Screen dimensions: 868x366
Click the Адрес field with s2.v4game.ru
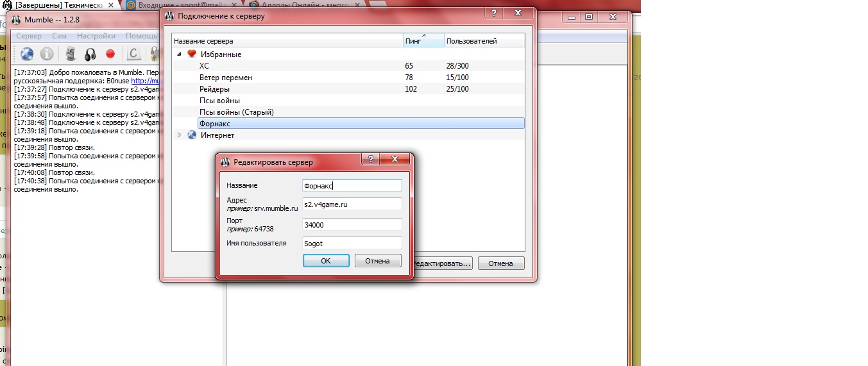pyautogui.click(x=352, y=204)
